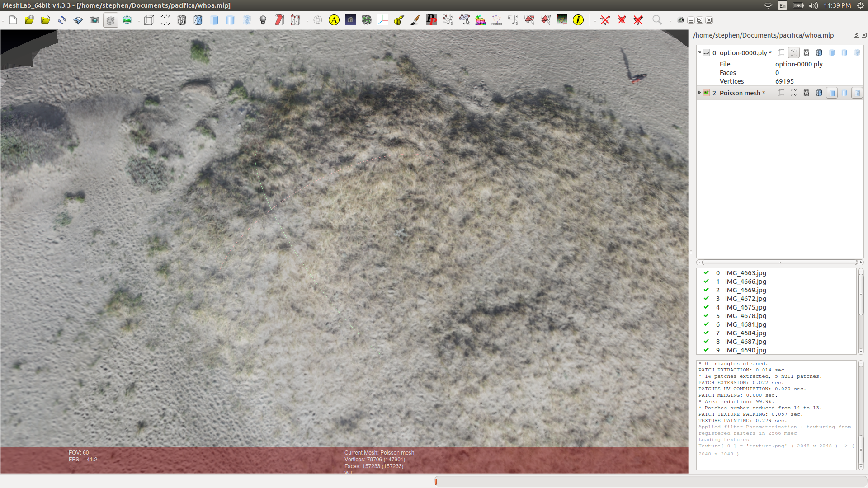Select raster IMG_4684.jpg in the list
The width and height of the screenshot is (868, 488).
click(x=745, y=333)
